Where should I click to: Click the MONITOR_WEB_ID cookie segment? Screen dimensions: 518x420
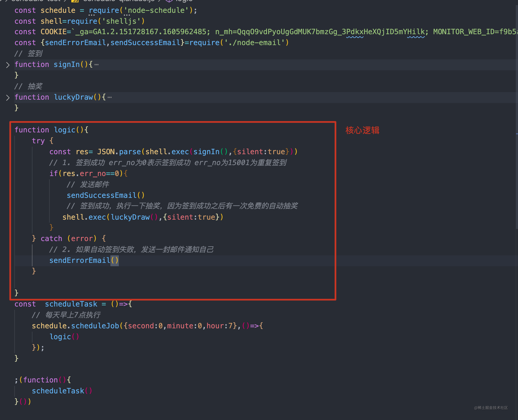(x=475, y=32)
